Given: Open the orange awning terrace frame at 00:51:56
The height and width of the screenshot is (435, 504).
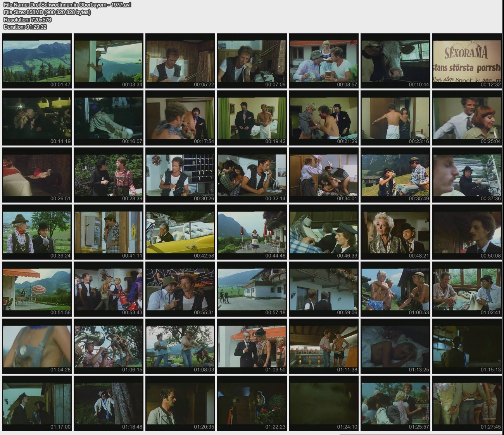Looking at the screenshot, I should point(37,289).
